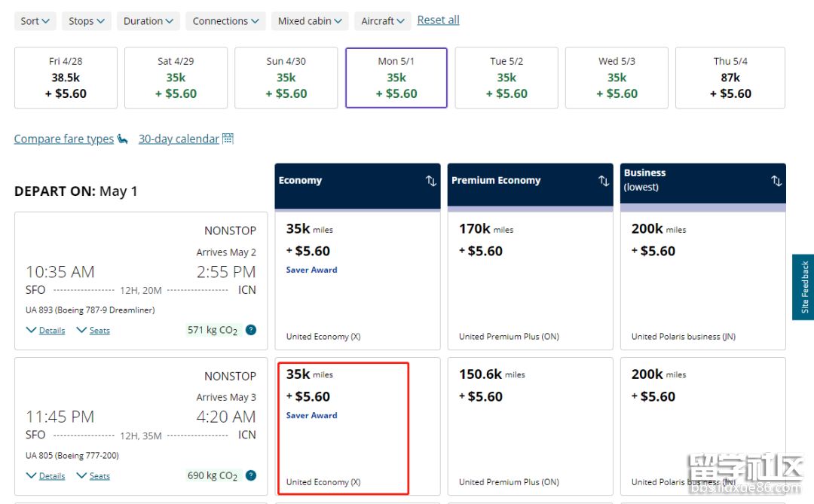Click the 11:45 PM departure time
The image size is (814, 504).
(60, 417)
